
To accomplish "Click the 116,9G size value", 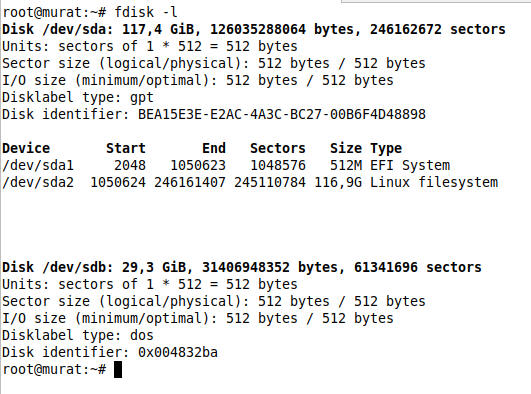I will pyautogui.click(x=338, y=182).
